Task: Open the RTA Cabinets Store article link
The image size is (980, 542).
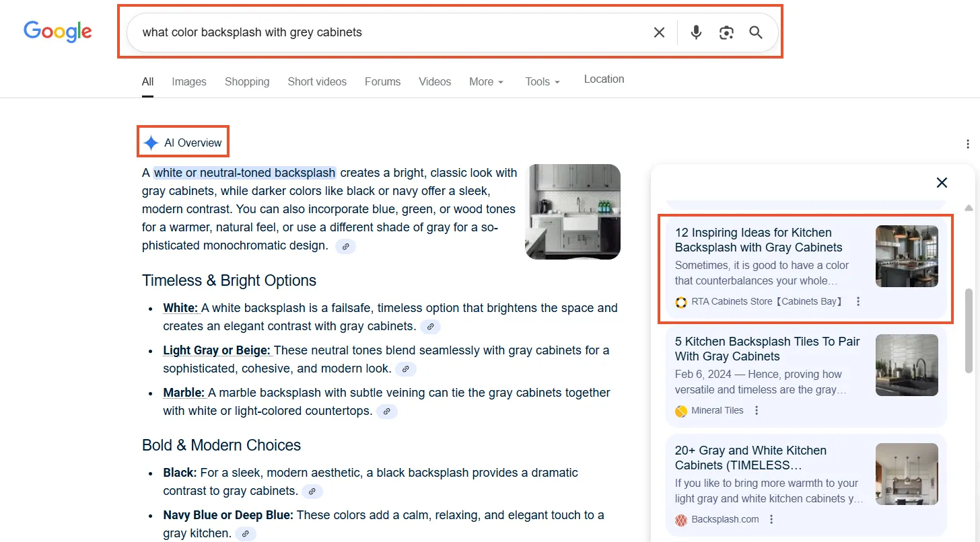Action: [x=759, y=239]
